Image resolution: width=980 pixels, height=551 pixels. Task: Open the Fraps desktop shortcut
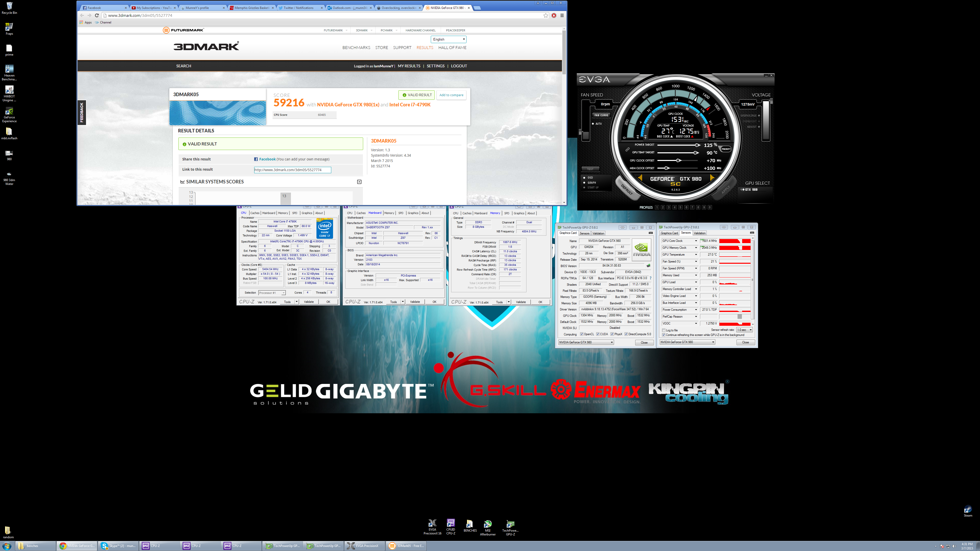click(9, 29)
